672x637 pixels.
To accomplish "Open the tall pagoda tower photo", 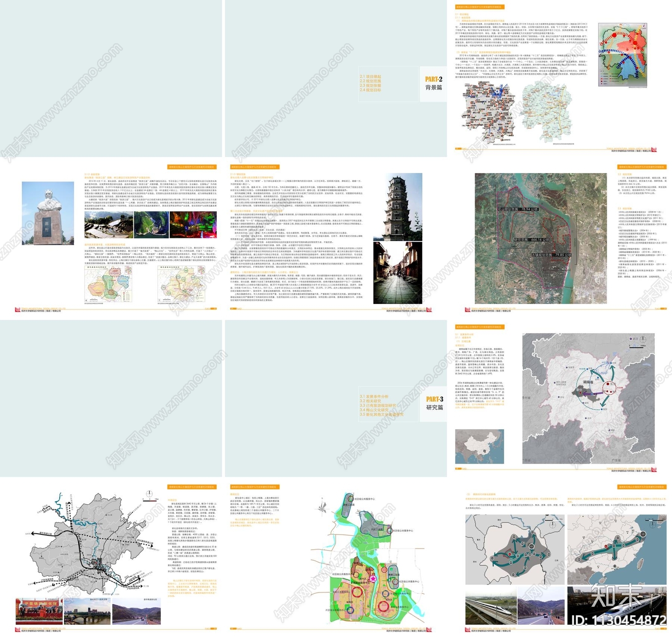I will [x=398, y=207].
